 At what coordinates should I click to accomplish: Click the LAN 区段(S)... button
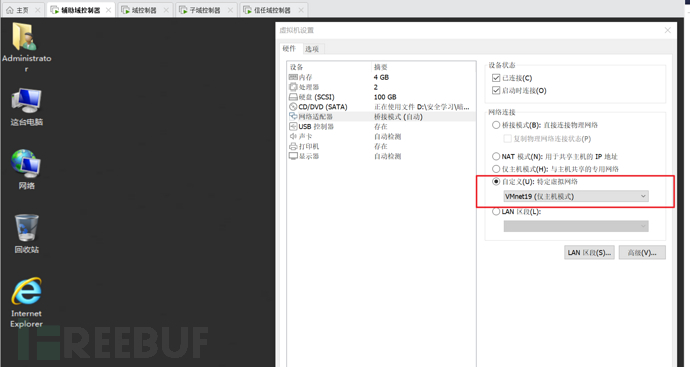(589, 253)
